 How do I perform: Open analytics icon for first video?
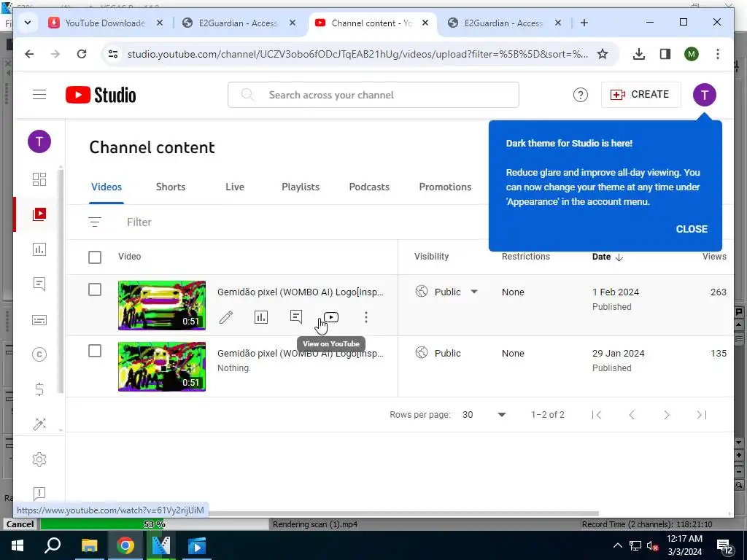(261, 317)
